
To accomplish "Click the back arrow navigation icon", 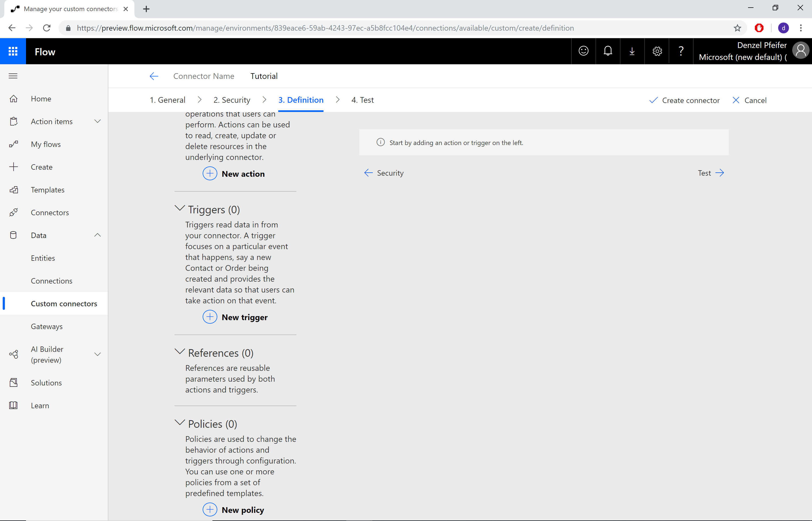I will [154, 76].
